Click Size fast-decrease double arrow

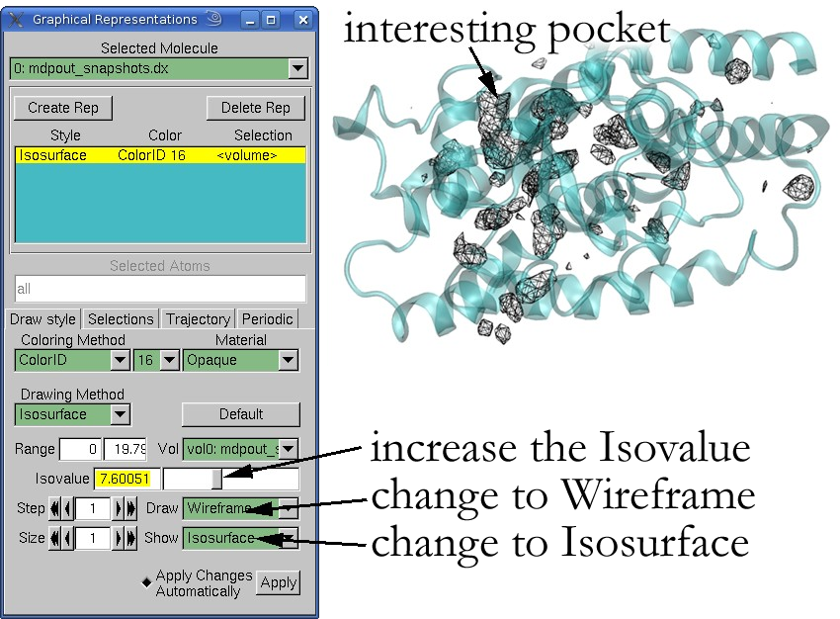[x=55, y=538]
